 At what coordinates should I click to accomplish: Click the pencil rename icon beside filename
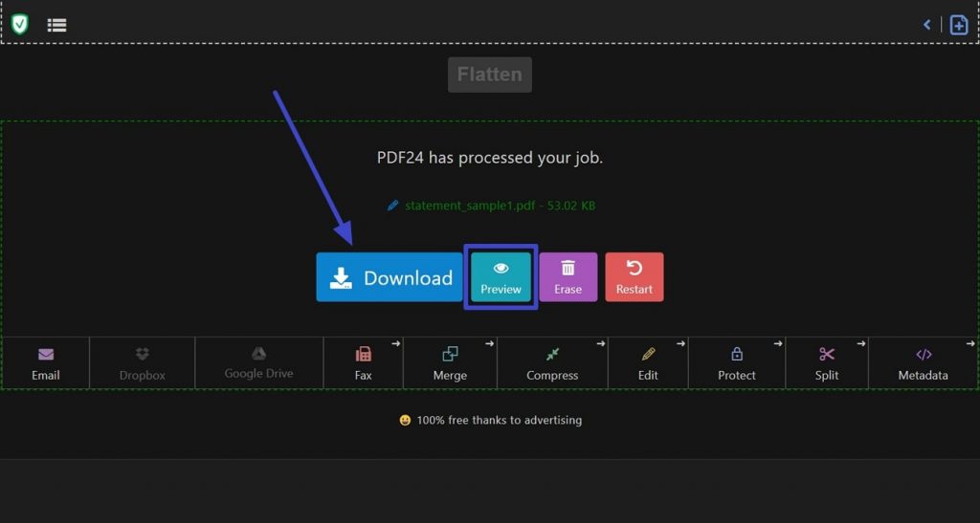(x=392, y=206)
